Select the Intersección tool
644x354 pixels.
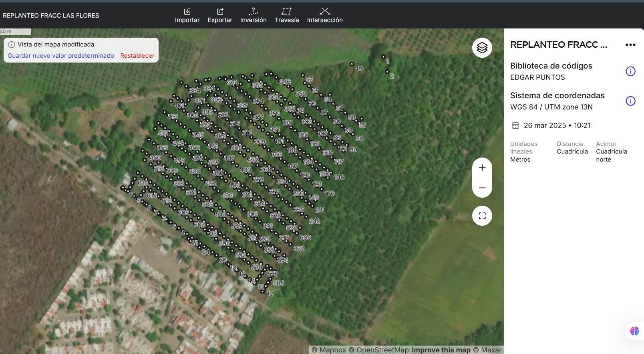pyautogui.click(x=325, y=15)
